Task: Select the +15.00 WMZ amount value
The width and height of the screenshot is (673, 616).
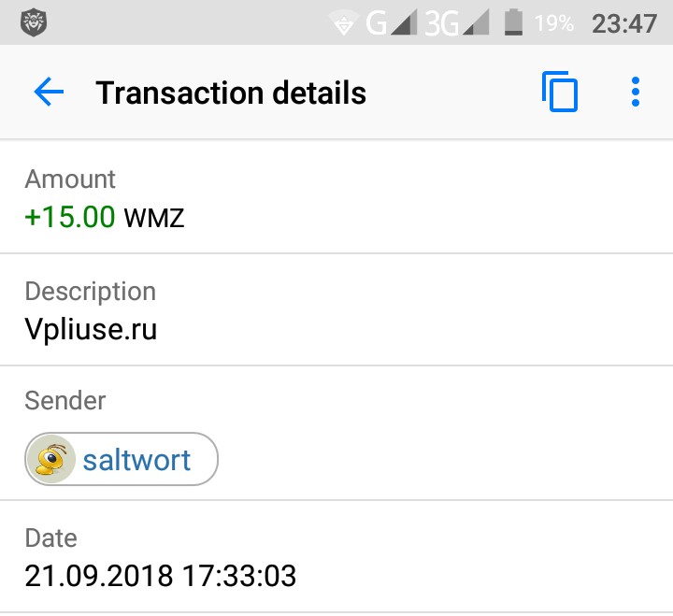Action: tap(105, 217)
